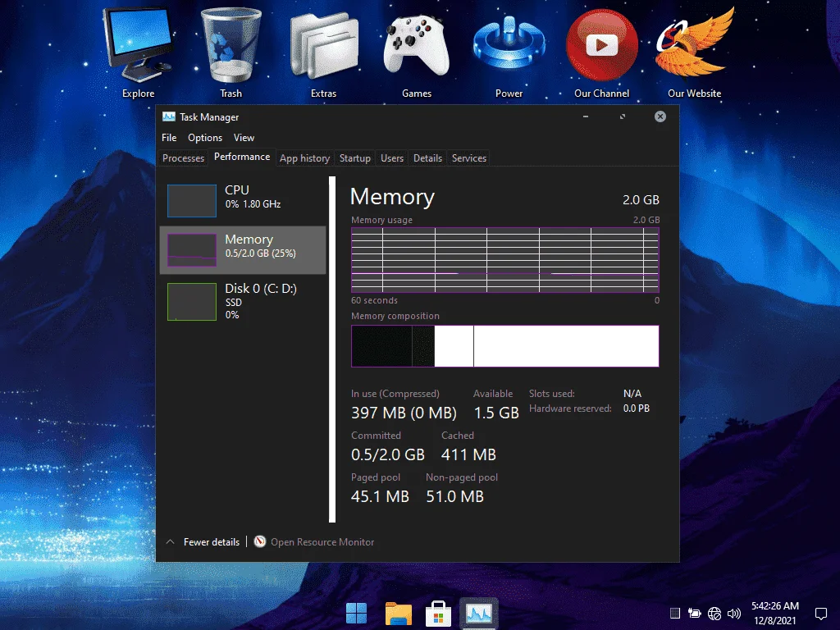Open the Start menu Windows logo

356,614
